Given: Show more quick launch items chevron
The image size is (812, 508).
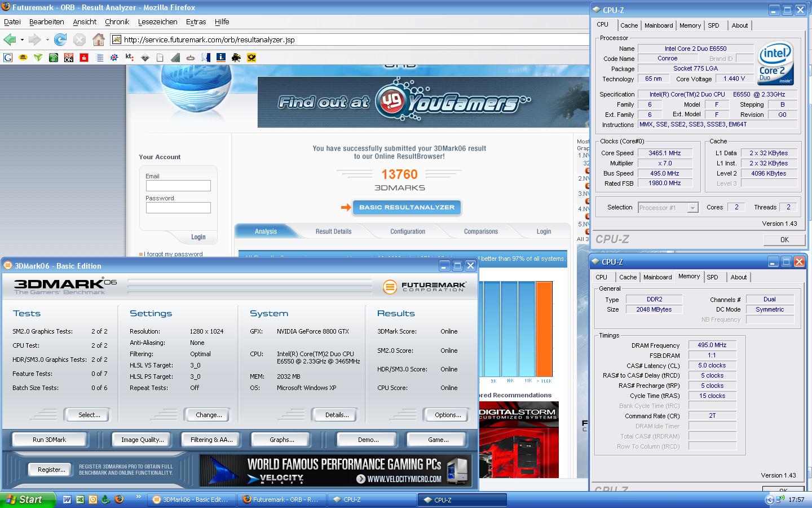Looking at the screenshot, I should point(139,497).
